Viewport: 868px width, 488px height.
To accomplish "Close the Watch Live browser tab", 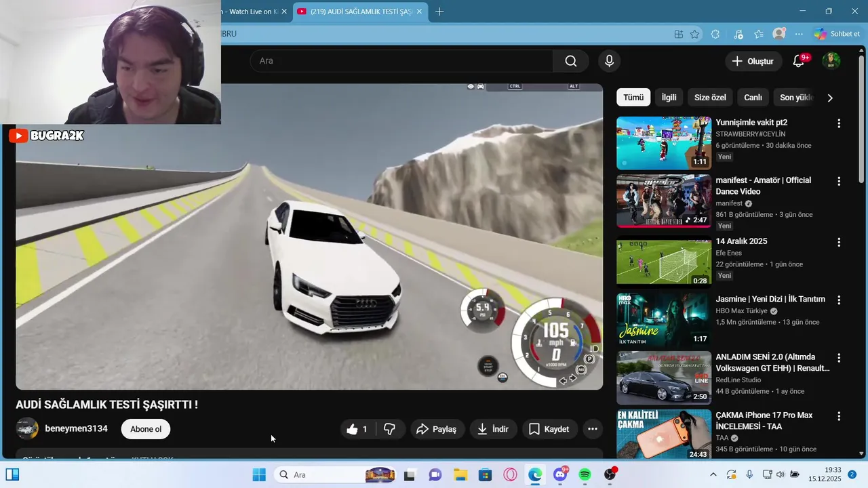I will point(284,12).
